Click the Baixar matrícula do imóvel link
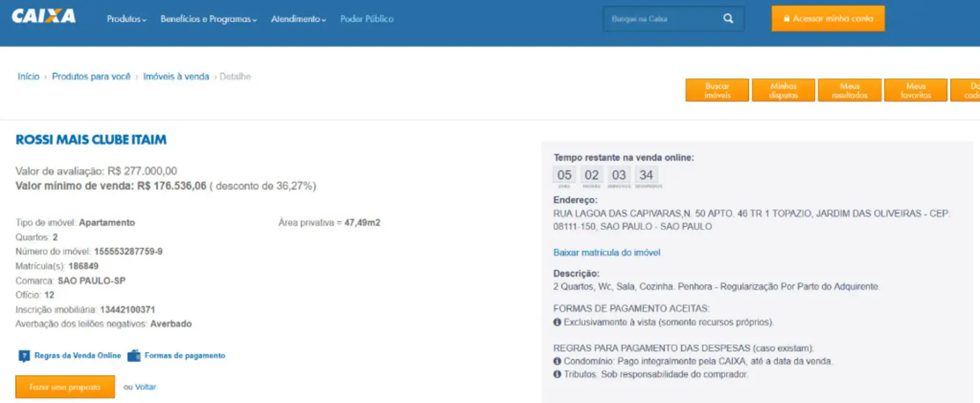Screen dimensions: 980x403 (606, 252)
